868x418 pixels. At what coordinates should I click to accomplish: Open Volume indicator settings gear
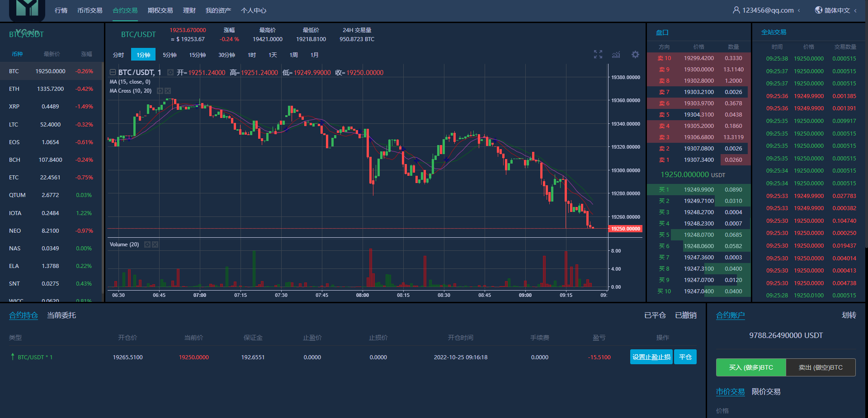[x=147, y=244]
